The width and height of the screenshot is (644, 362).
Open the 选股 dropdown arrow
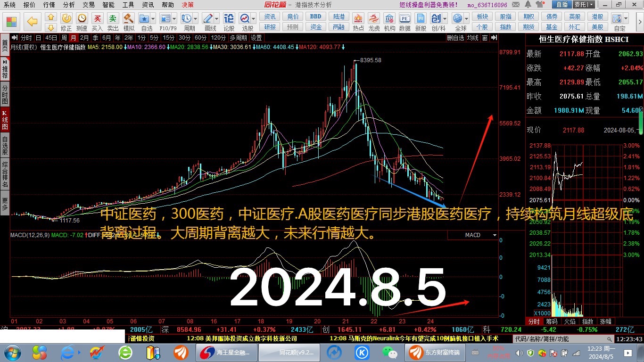click(254, 18)
